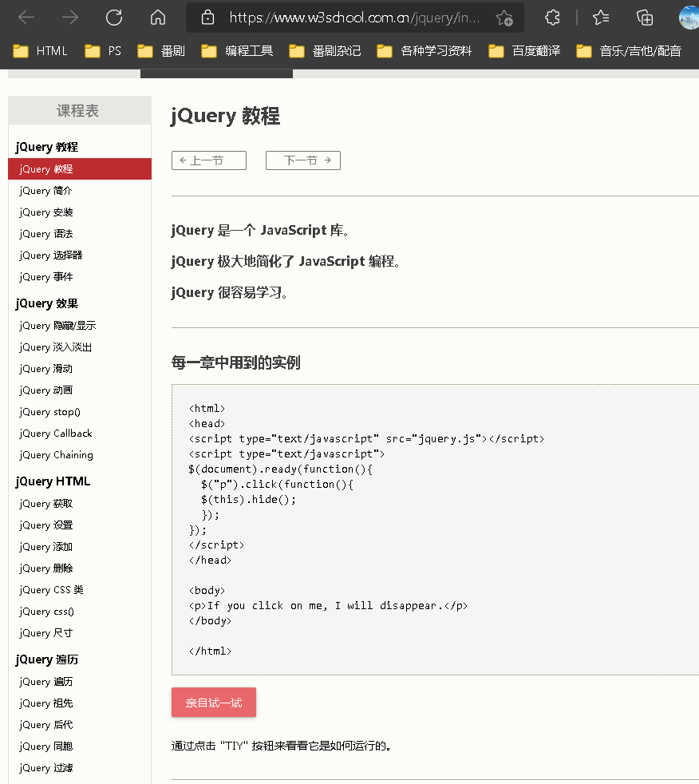View site info via the lock icon
699x784 pixels.
pos(207,18)
